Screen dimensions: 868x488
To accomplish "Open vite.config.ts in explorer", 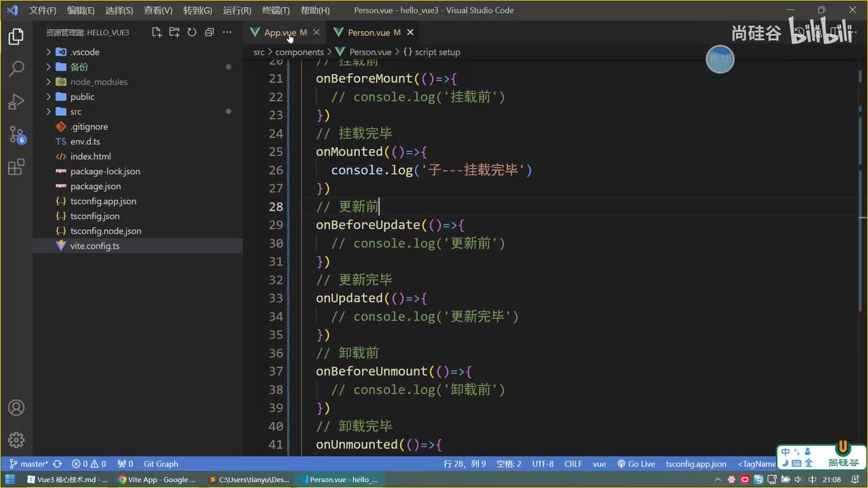I will [x=94, y=246].
